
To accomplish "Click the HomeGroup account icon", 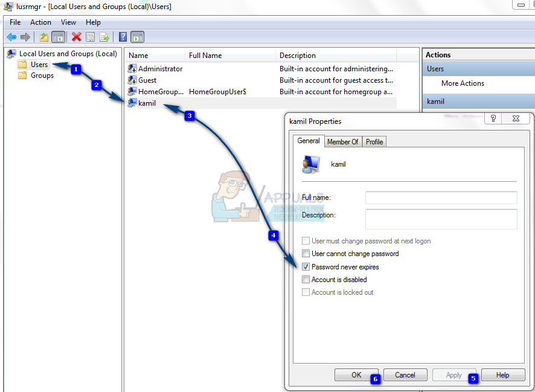I will point(132,91).
